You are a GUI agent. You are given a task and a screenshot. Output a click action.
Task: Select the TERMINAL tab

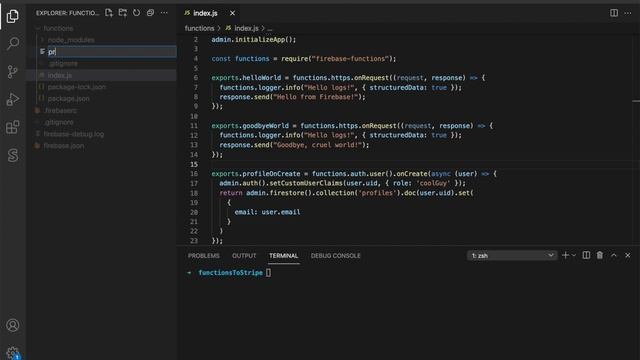(x=283, y=256)
